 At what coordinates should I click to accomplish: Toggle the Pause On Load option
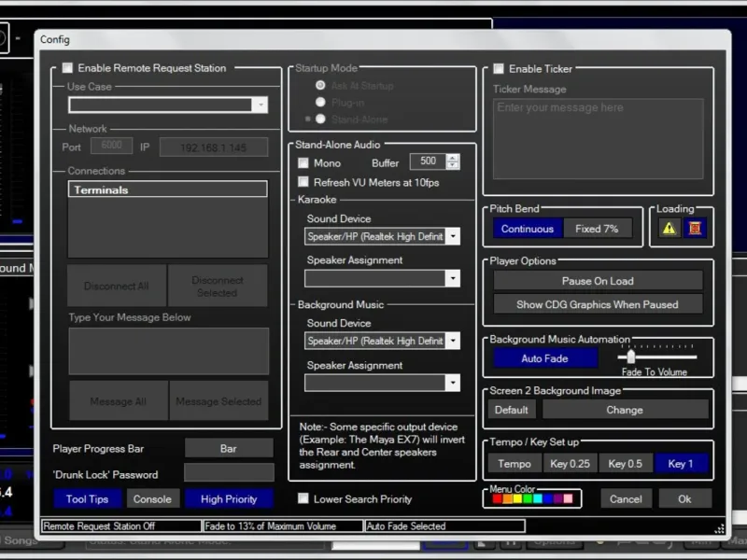pyautogui.click(x=598, y=281)
